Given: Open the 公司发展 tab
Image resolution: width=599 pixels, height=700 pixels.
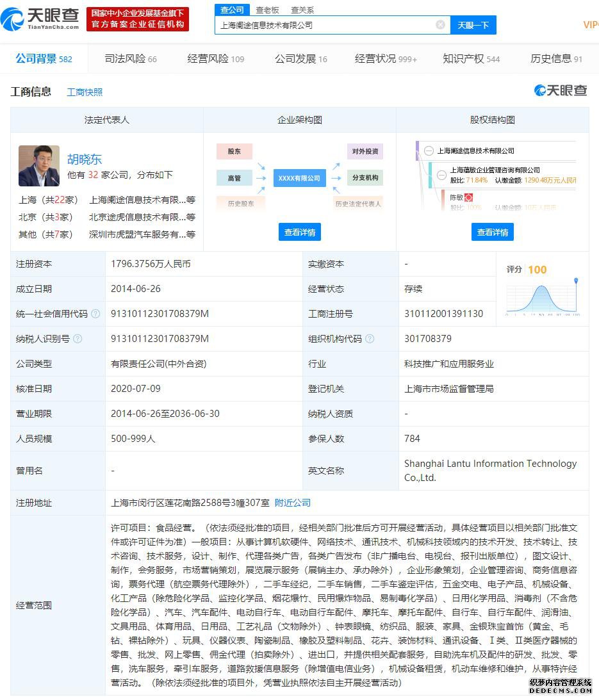Looking at the screenshot, I should click(300, 58).
